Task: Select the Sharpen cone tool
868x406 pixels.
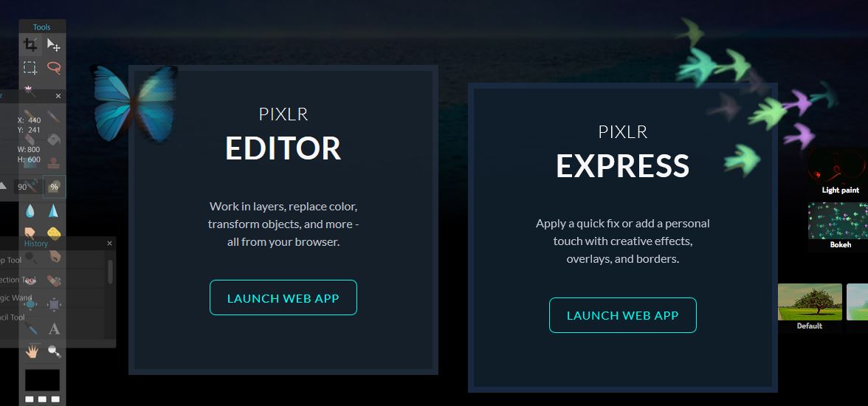Action: (x=53, y=210)
